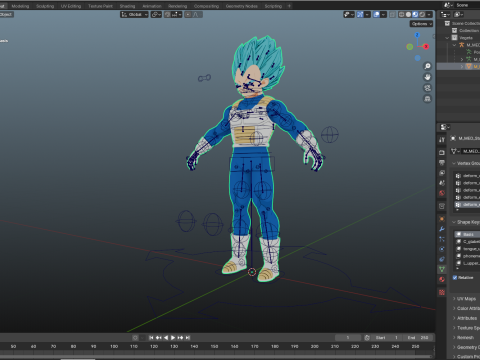Open the object visibility and selectability dropdown

click(349, 15)
